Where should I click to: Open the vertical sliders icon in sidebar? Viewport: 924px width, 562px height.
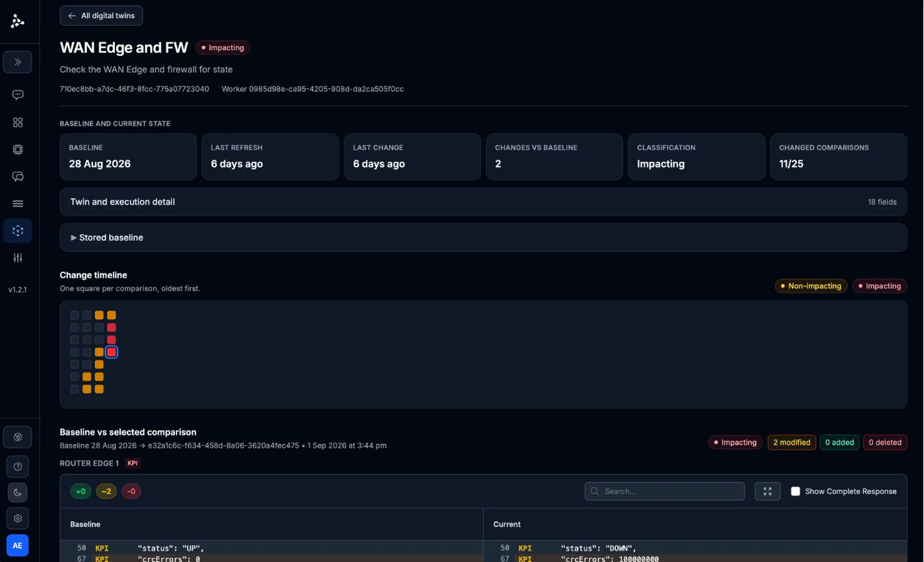[x=18, y=258]
